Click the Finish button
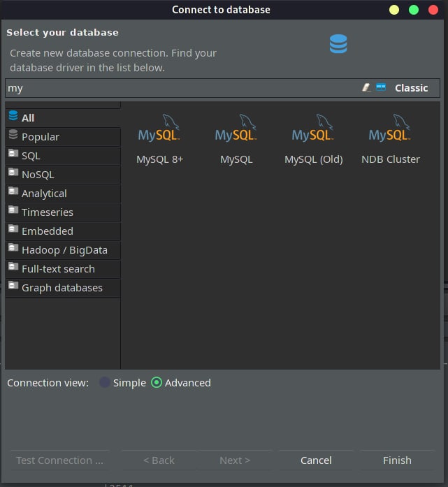This screenshot has width=448, height=487. tap(397, 460)
